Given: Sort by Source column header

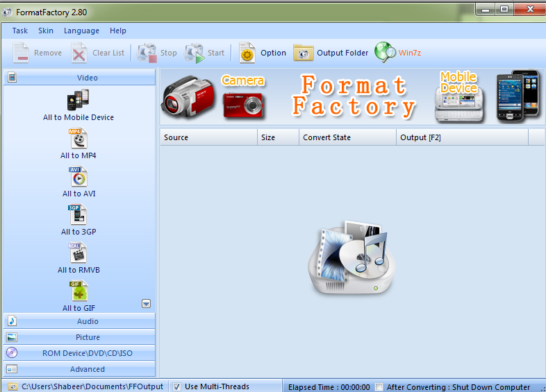Looking at the screenshot, I should (208, 137).
